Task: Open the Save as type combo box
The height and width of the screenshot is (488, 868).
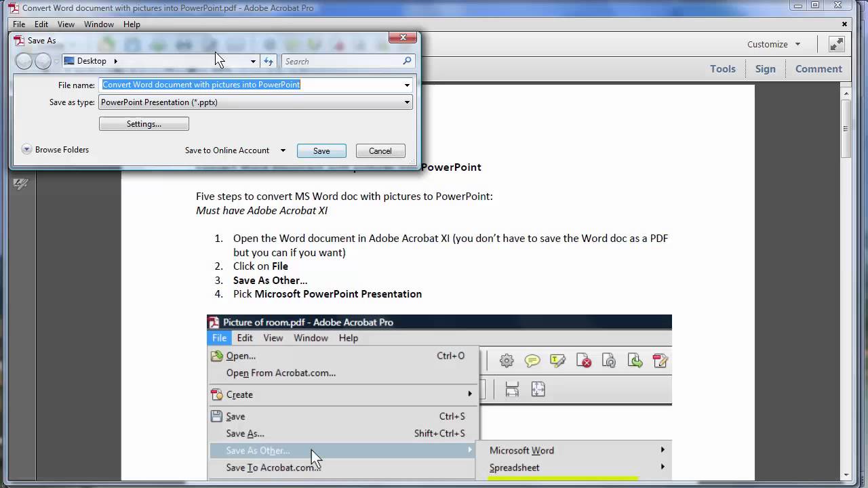Action: click(x=256, y=102)
